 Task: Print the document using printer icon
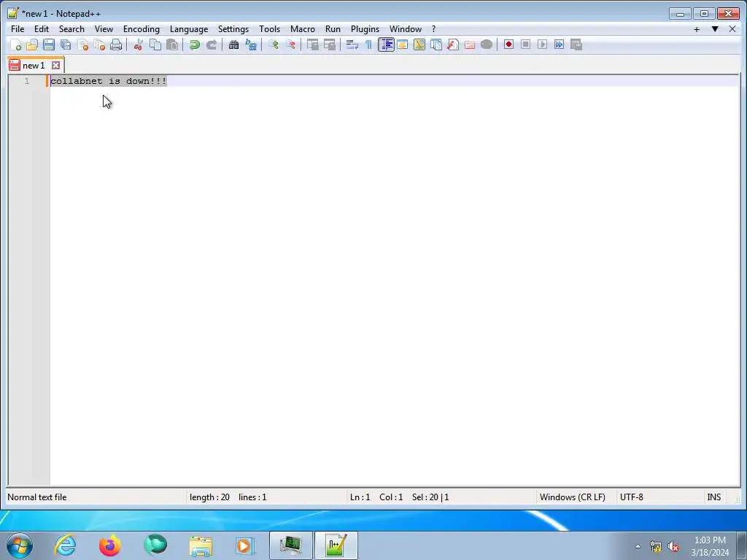[x=116, y=44]
